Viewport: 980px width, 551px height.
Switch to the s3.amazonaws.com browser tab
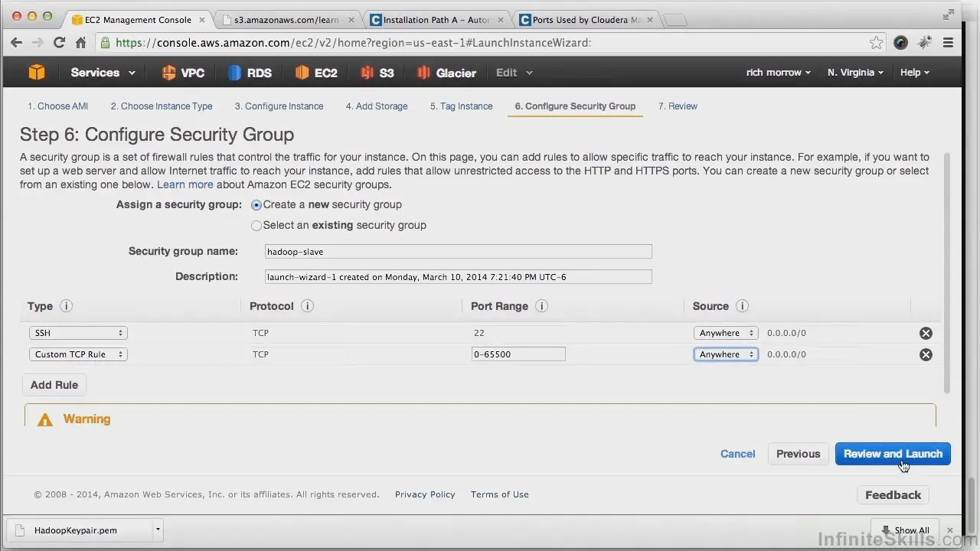(287, 20)
